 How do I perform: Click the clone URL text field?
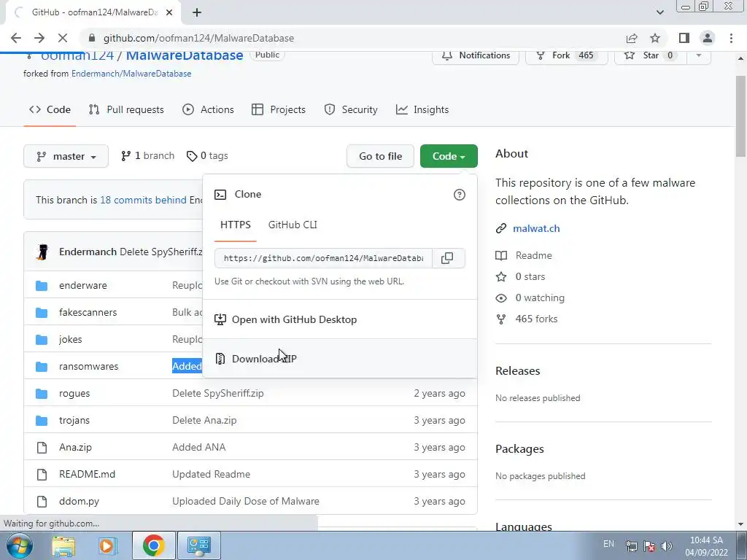(x=323, y=258)
